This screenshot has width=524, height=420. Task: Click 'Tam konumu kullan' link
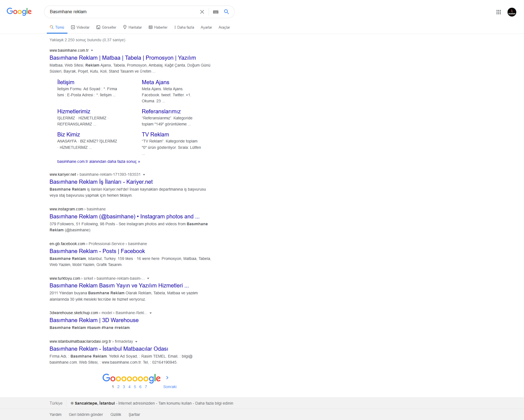(175, 403)
